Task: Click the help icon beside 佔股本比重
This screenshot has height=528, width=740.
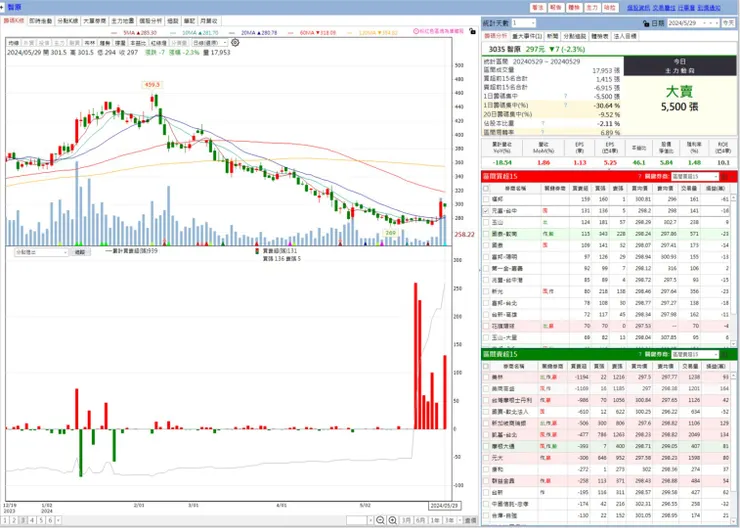Action: (543, 123)
